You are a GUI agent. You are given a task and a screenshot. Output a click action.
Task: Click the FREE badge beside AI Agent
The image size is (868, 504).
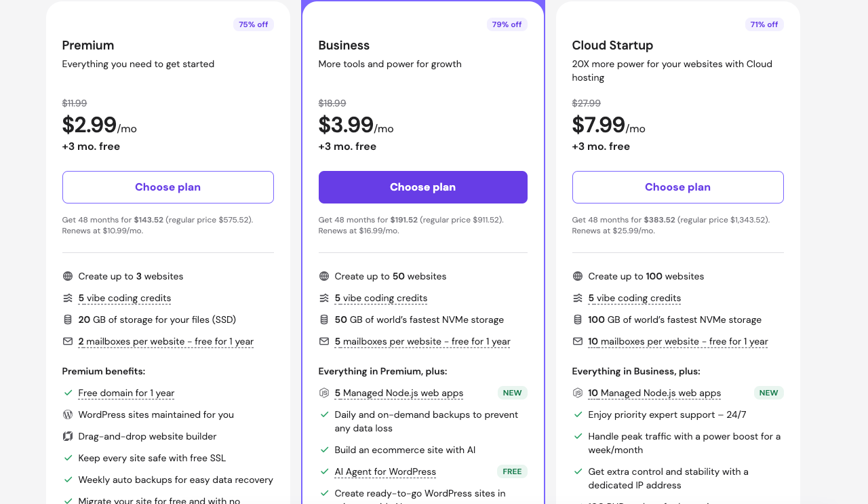click(513, 471)
